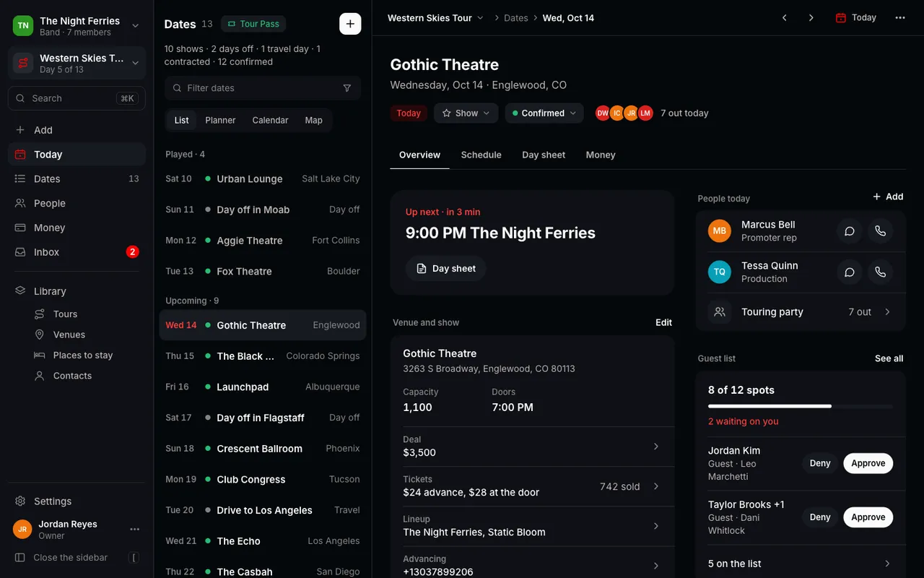924x578 pixels.
Task: Switch to the Money tab
Action: pyautogui.click(x=601, y=155)
